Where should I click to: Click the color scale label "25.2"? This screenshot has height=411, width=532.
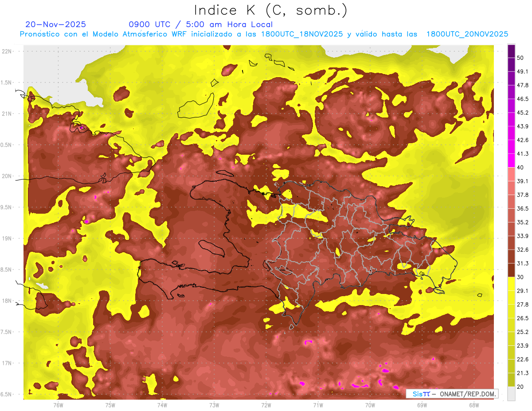pyautogui.click(x=523, y=332)
